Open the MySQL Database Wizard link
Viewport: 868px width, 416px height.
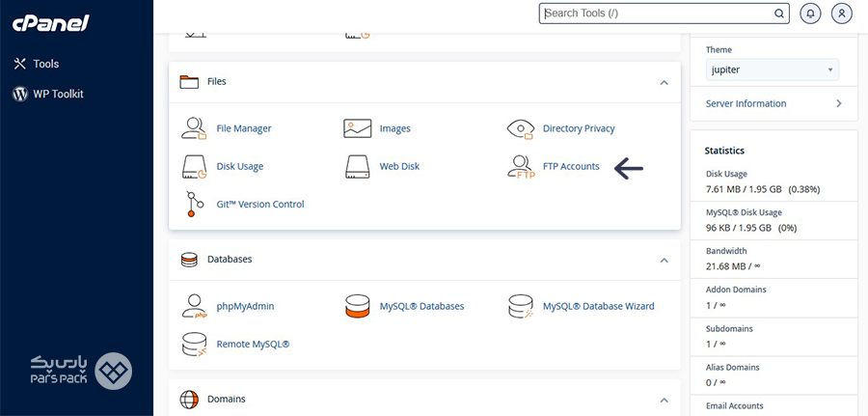(x=598, y=306)
